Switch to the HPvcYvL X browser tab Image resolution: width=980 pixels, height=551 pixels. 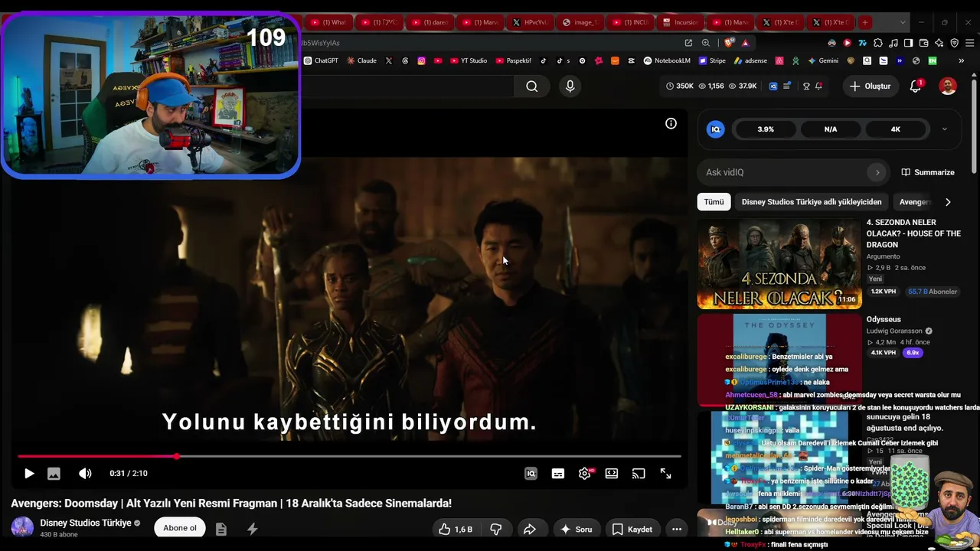(x=531, y=22)
